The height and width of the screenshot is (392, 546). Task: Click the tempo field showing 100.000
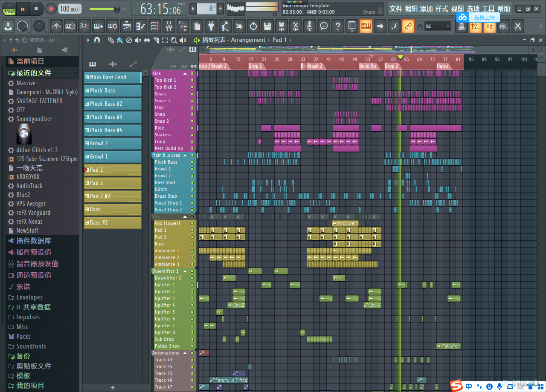[x=69, y=9]
